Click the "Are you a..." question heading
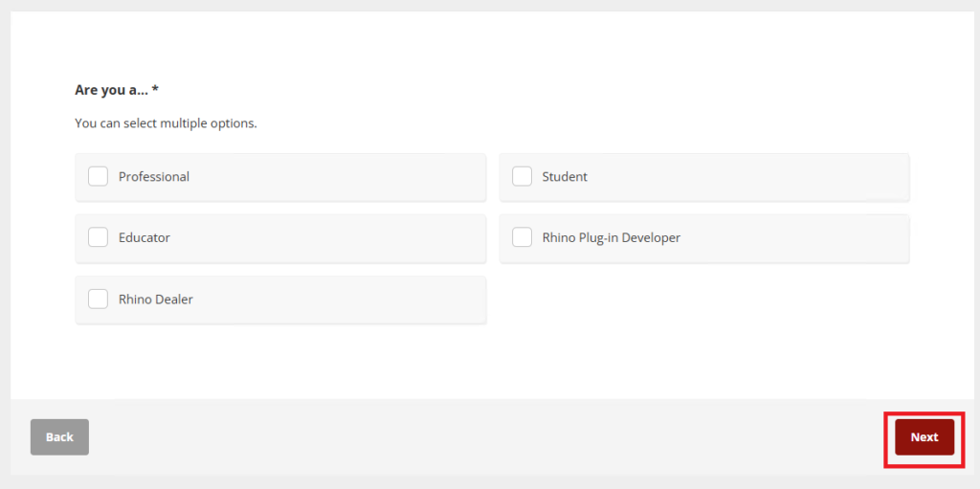The width and height of the screenshot is (980, 489). tap(111, 90)
